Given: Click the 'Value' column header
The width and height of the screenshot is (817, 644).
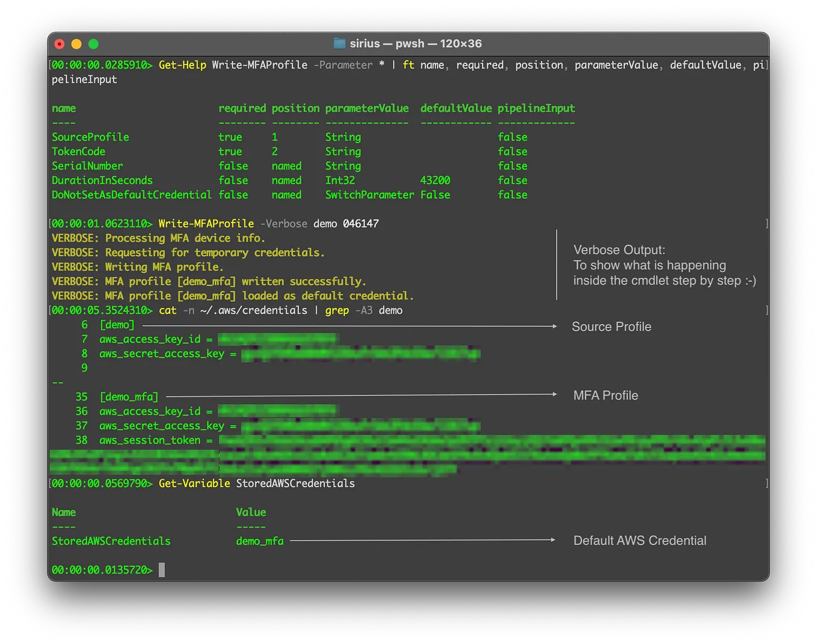Looking at the screenshot, I should pos(251,512).
